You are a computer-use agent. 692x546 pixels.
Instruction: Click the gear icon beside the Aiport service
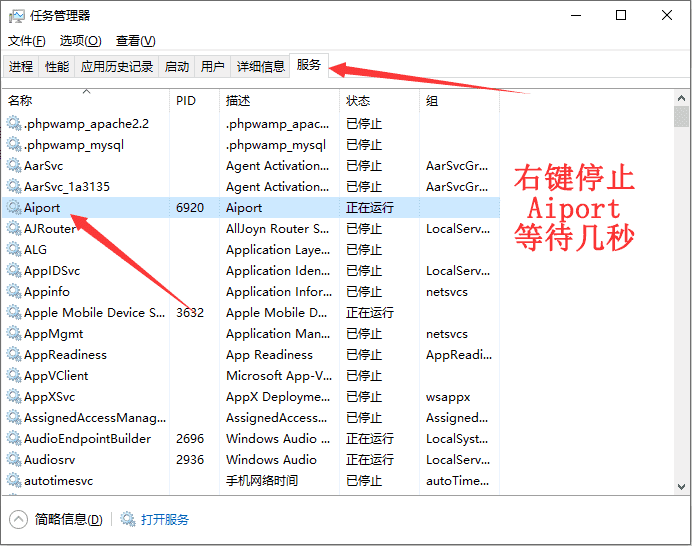pos(14,208)
